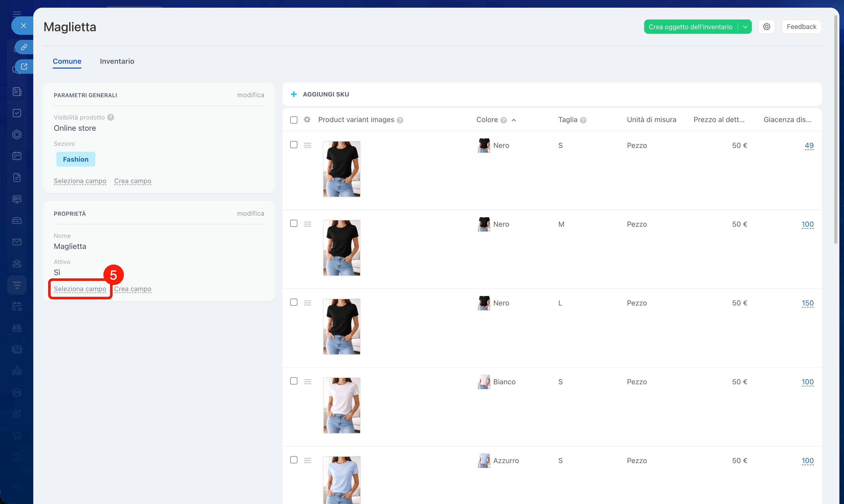Click the drag handle of Nero S row
This screenshot has width=844, height=504.
(x=307, y=145)
